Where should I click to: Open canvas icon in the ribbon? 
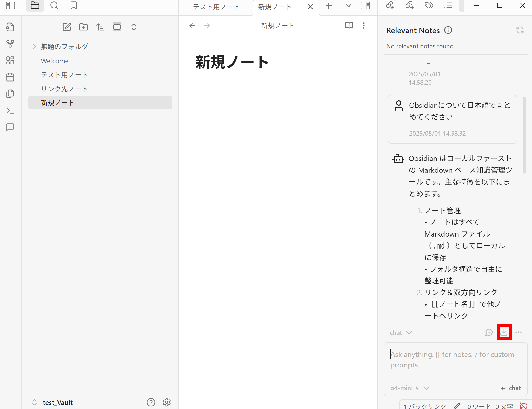tap(10, 60)
